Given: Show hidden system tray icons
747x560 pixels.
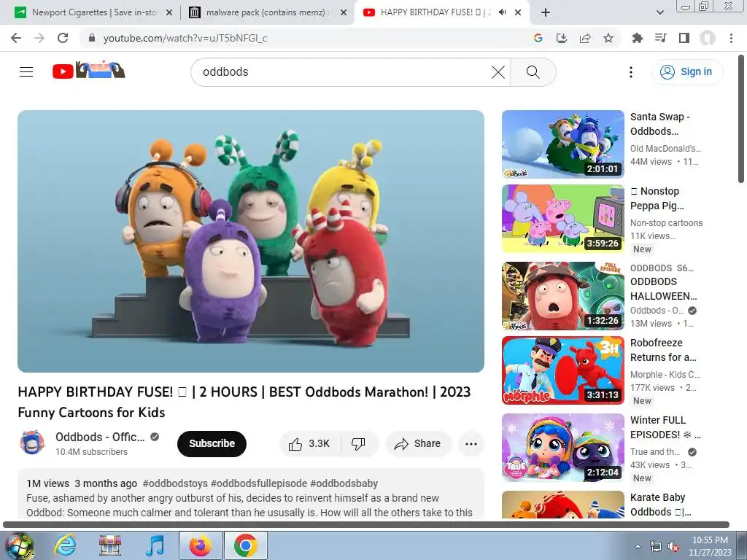Looking at the screenshot, I should [x=638, y=546].
